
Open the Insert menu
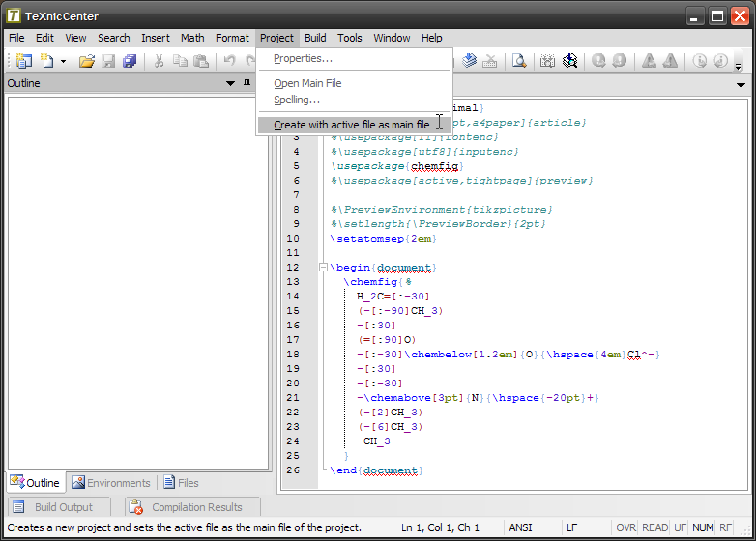click(156, 38)
